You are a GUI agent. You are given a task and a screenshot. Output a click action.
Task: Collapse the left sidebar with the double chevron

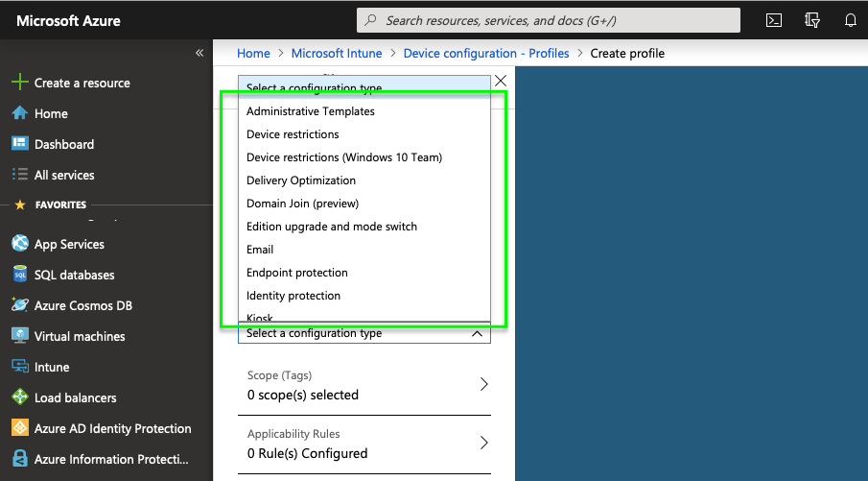pyautogui.click(x=199, y=53)
